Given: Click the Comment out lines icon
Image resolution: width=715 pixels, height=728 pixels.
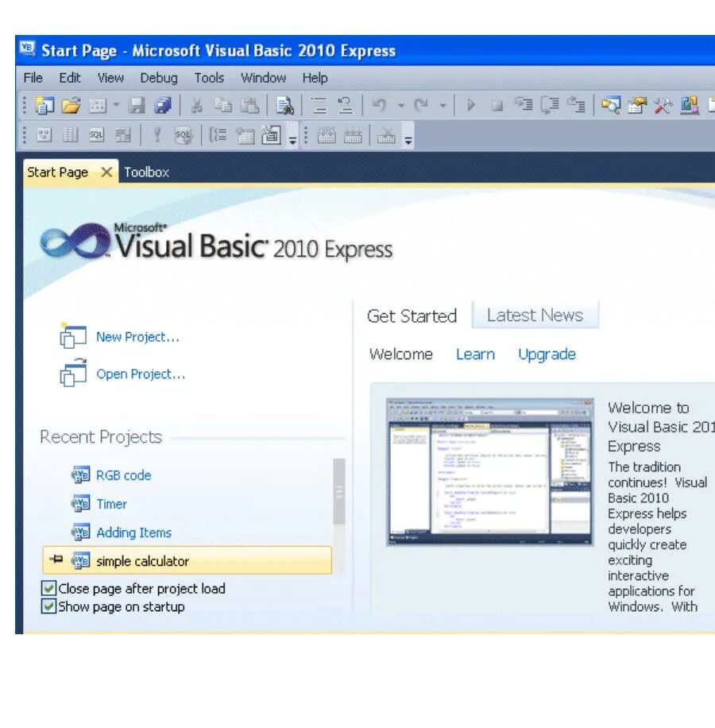Looking at the screenshot, I should pos(319,106).
